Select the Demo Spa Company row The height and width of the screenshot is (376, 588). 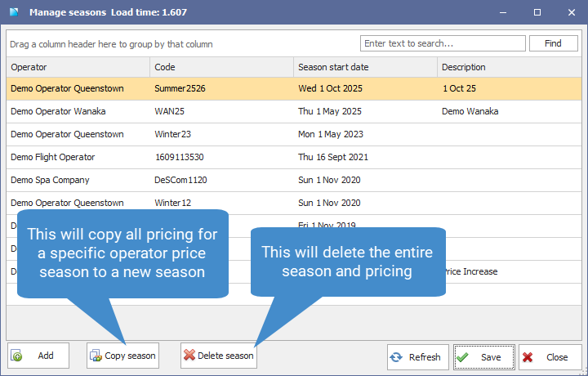click(294, 180)
